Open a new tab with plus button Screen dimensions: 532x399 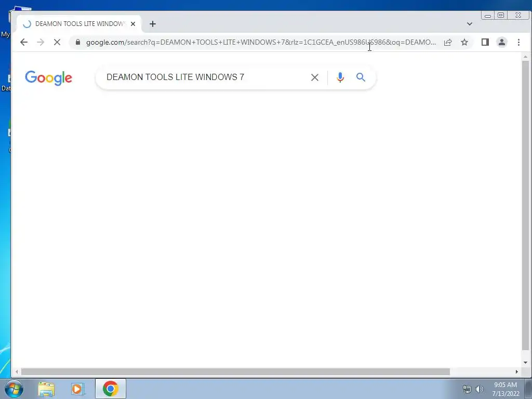[153, 24]
